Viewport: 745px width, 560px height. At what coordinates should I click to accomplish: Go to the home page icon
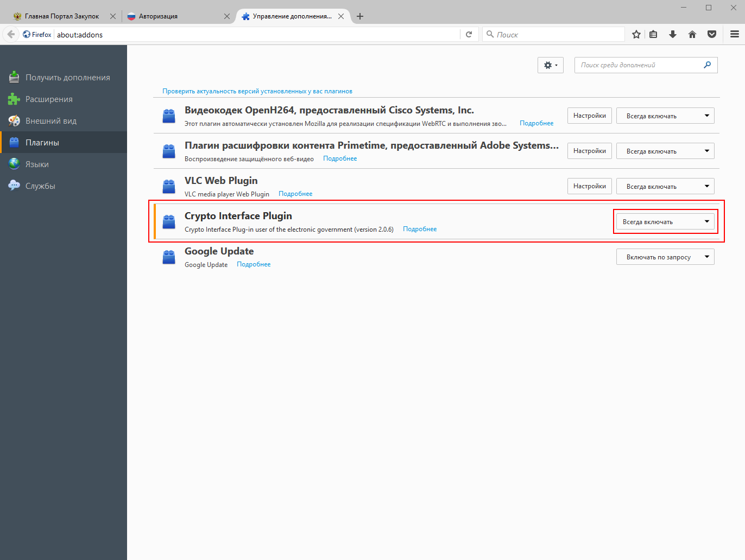(x=692, y=35)
